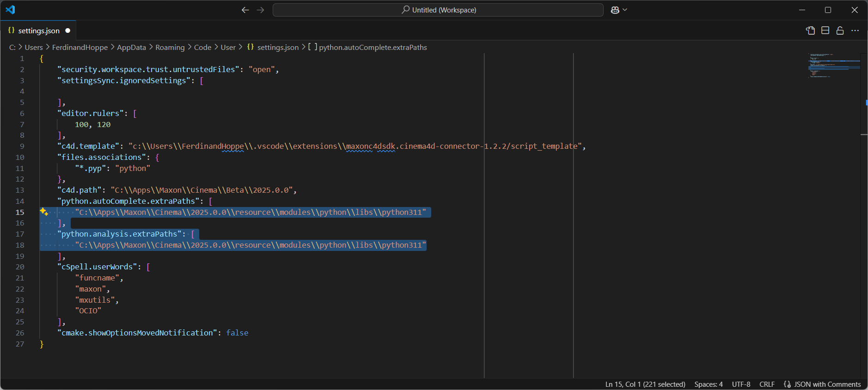This screenshot has width=868, height=390.
Task: Click the "c4d.template" key
Action: pyautogui.click(x=88, y=146)
